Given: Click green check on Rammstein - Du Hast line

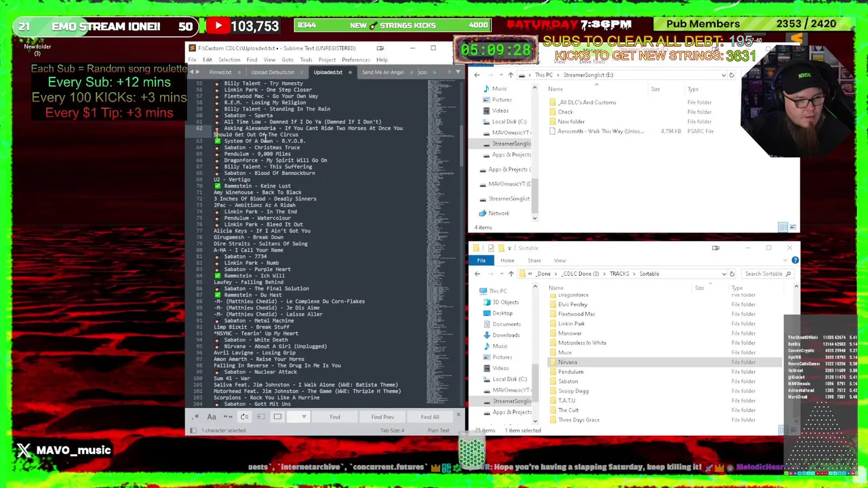Looking at the screenshot, I should (218, 295).
